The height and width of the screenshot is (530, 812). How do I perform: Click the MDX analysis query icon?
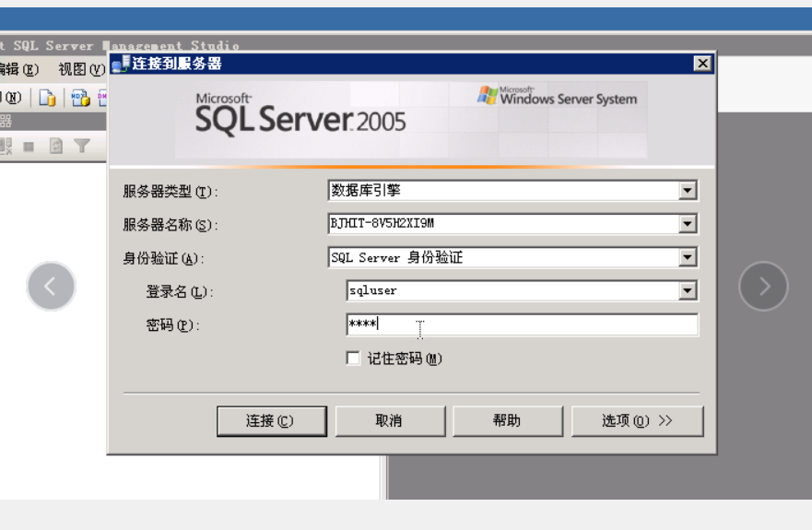(80, 98)
